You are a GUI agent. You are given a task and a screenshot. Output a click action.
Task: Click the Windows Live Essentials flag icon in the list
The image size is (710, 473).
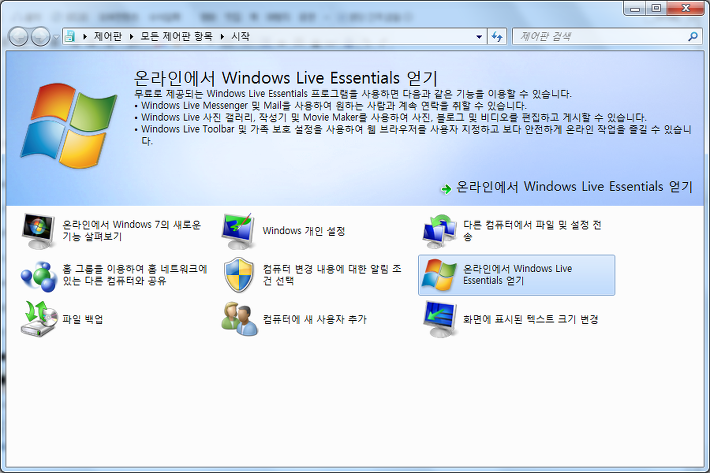coord(439,275)
